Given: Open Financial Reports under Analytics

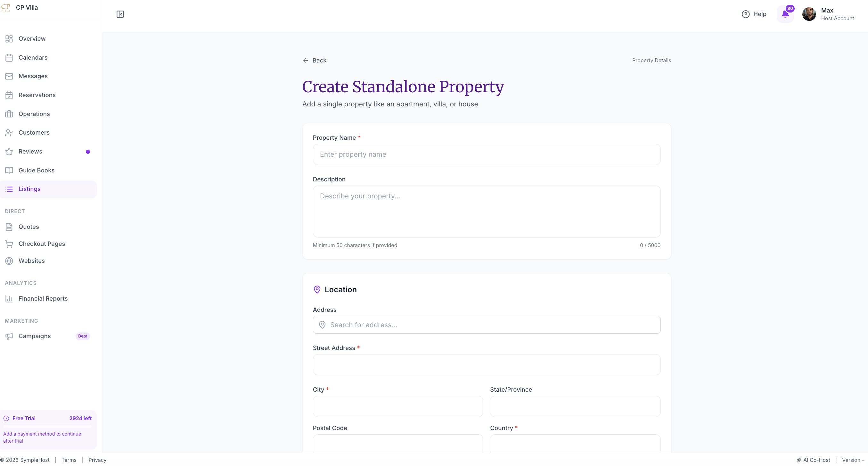Looking at the screenshot, I should pyautogui.click(x=48, y=298).
